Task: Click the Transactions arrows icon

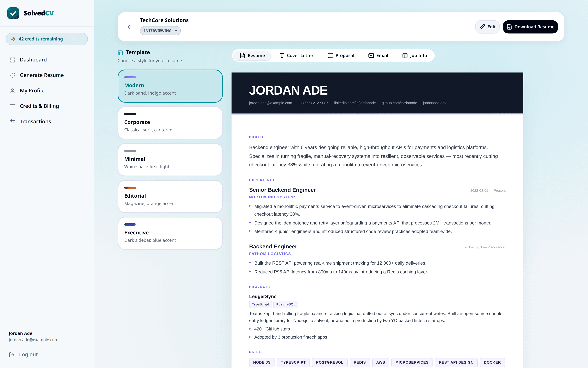Action: click(12, 122)
